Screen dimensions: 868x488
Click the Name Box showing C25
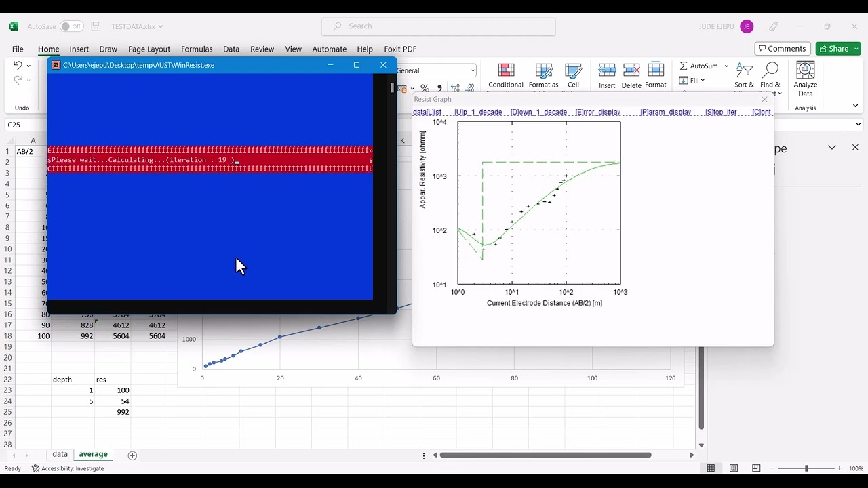click(x=26, y=125)
